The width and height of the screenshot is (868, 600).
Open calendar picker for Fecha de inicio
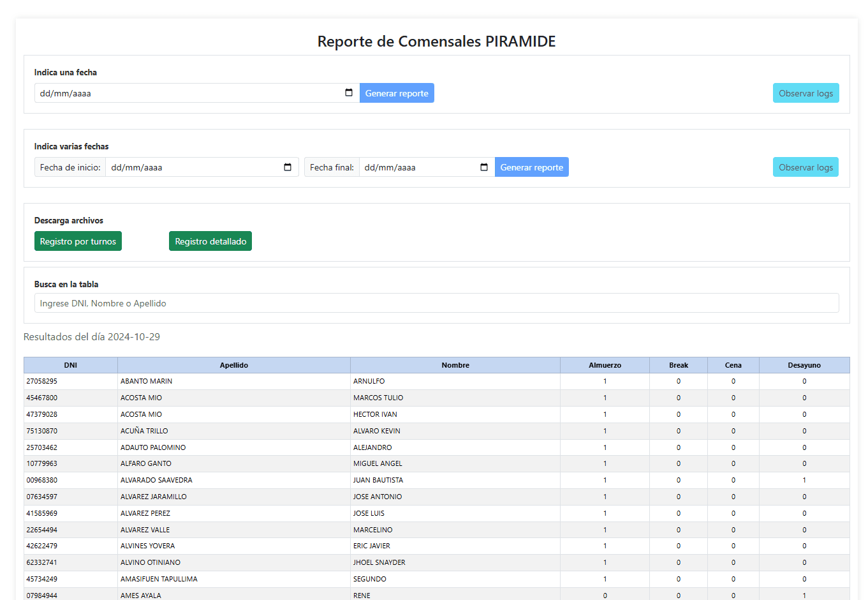tap(288, 167)
